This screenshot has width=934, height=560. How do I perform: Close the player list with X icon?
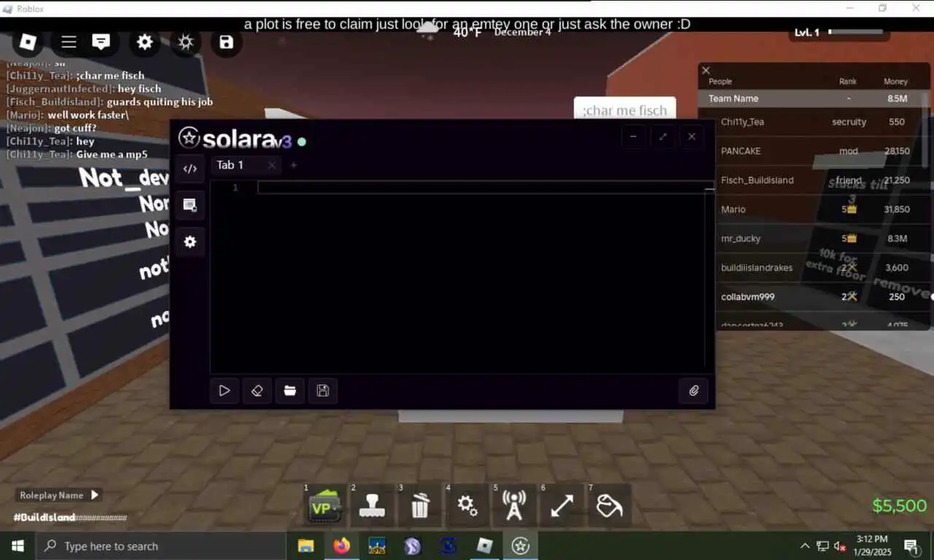706,70
